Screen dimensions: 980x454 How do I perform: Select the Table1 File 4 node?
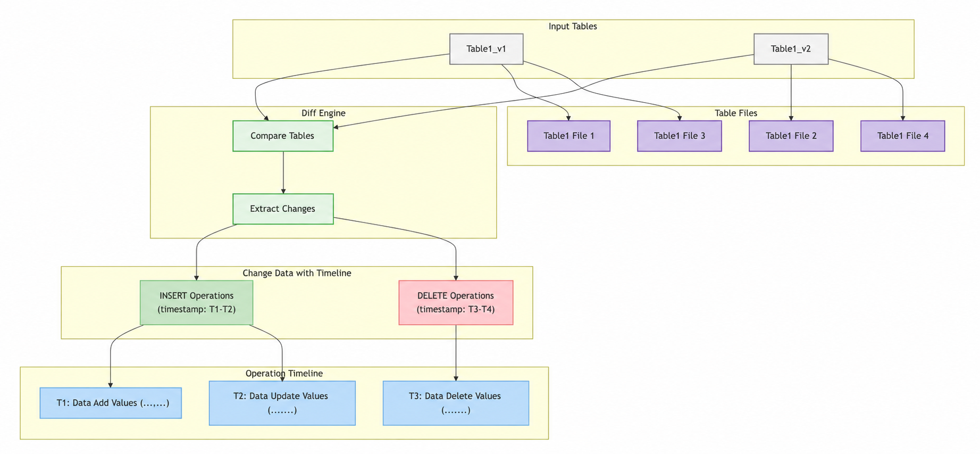(x=902, y=136)
